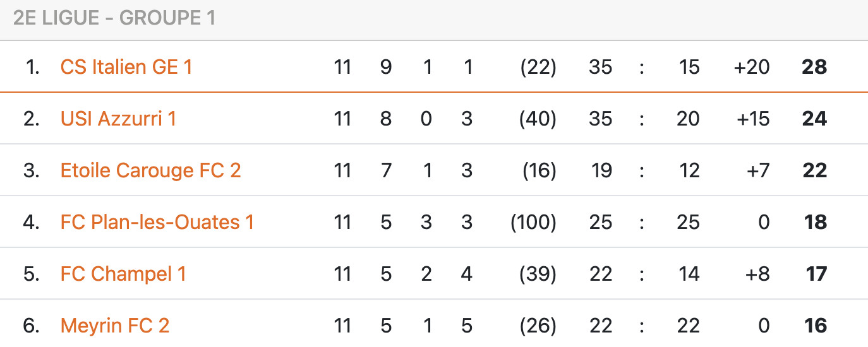The width and height of the screenshot is (868, 347).
Task: Click the (100) value in Plan-les-Ouates row
Action: pyautogui.click(x=533, y=222)
